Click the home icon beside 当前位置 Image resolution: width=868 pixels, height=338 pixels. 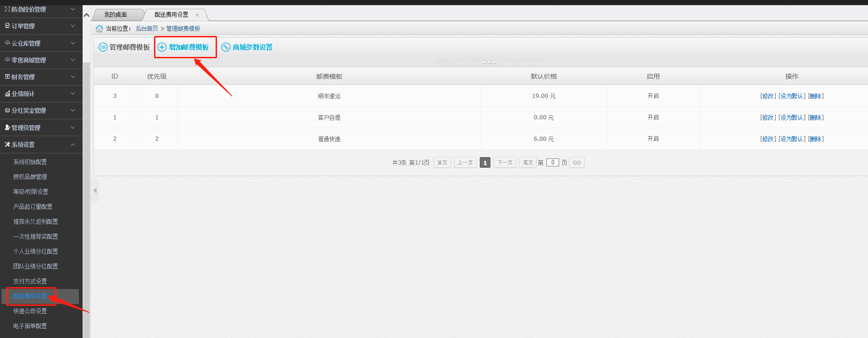pyautogui.click(x=99, y=28)
